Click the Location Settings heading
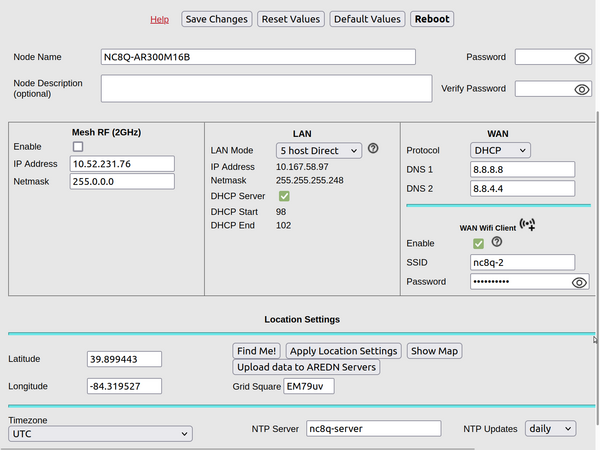This screenshot has height=450, width=600. coord(302,320)
